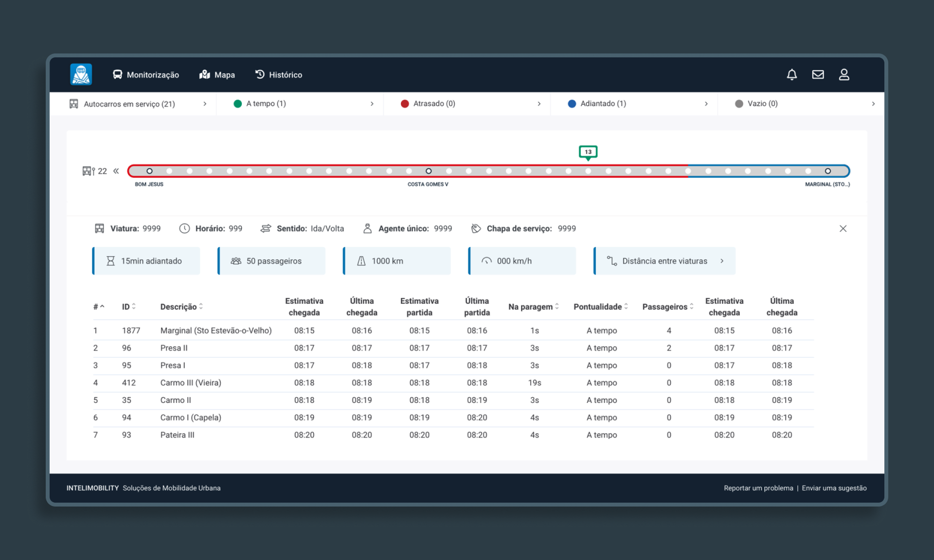Click the 'Enviar uma sugestão' link

pyautogui.click(x=834, y=488)
